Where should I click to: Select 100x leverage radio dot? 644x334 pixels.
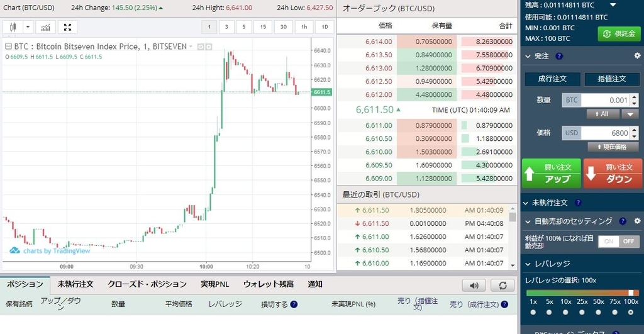[x=631, y=312]
